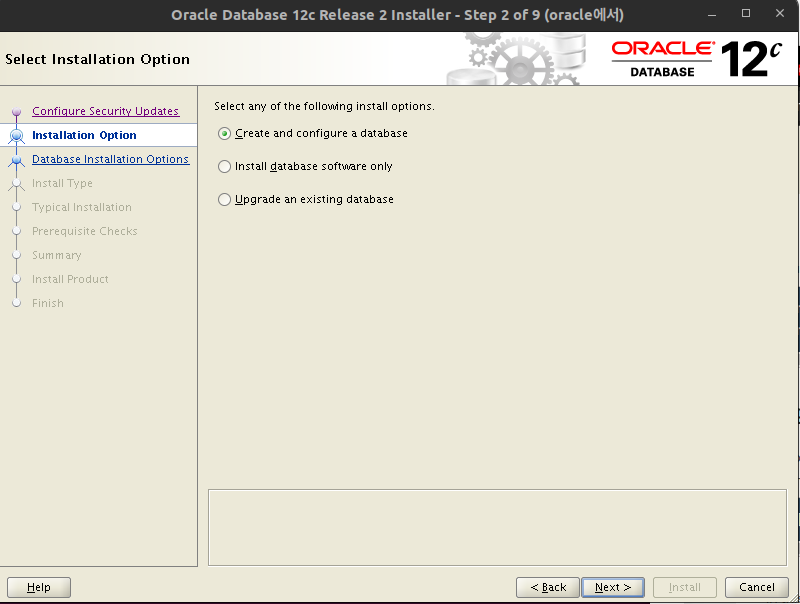
Task: Click the Back button
Action: click(547, 587)
